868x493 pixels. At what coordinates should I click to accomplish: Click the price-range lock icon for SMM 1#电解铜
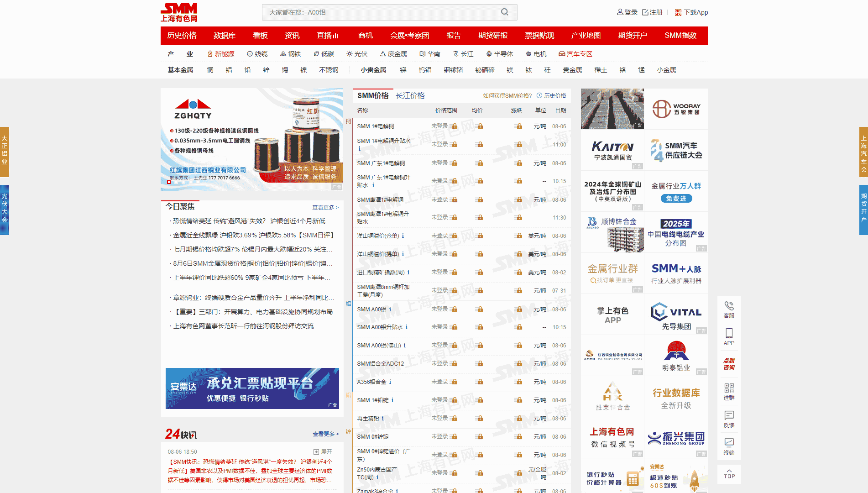454,126
